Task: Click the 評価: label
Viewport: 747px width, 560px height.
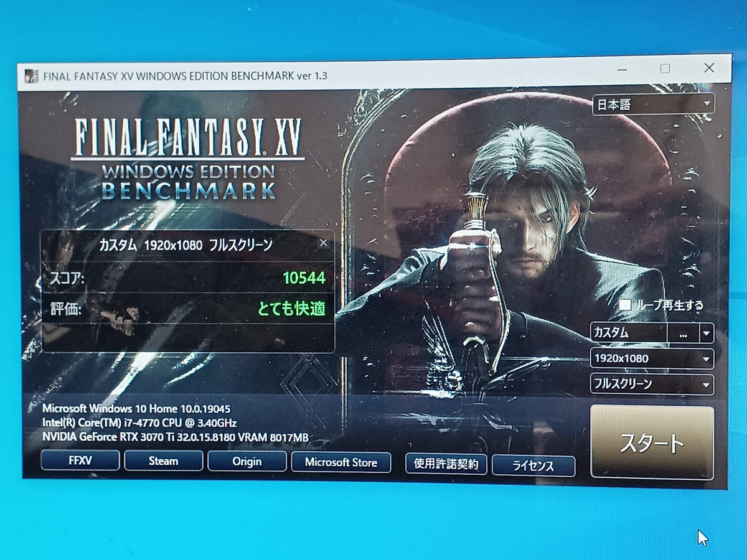Action: coord(65,309)
